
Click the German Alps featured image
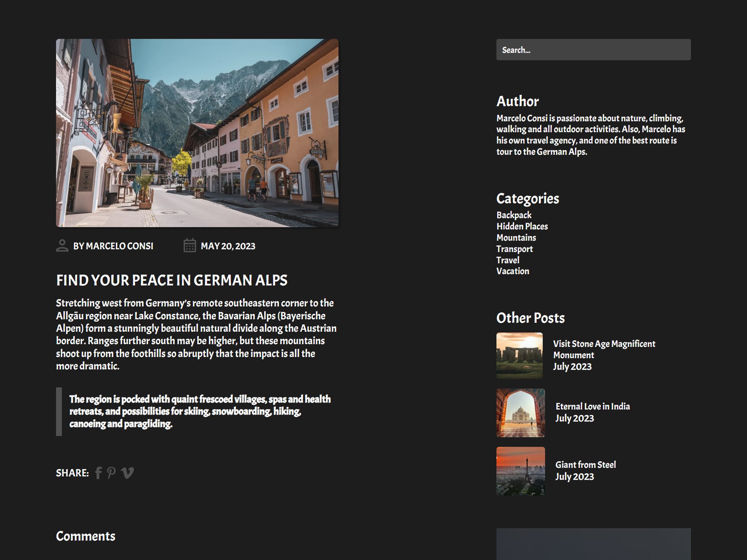(197, 133)
